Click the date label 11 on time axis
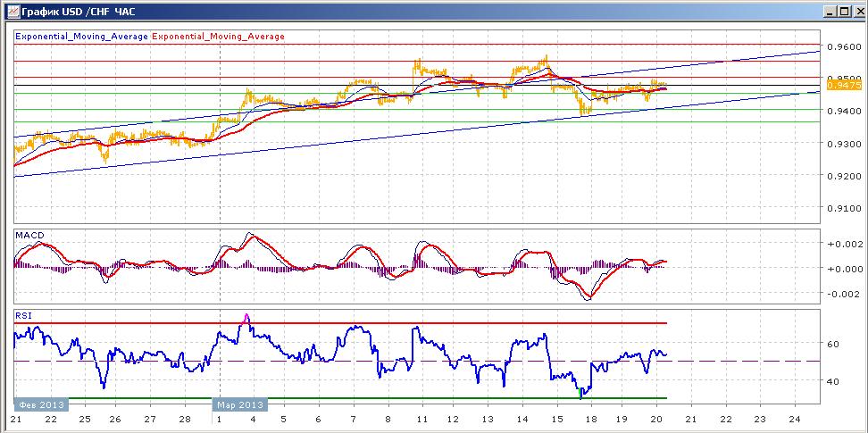 pos(421,421)
